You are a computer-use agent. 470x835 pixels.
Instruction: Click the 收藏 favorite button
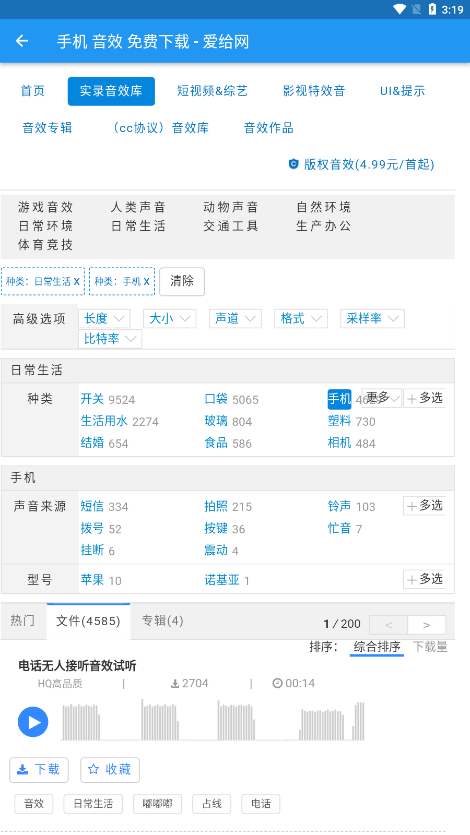110,769
